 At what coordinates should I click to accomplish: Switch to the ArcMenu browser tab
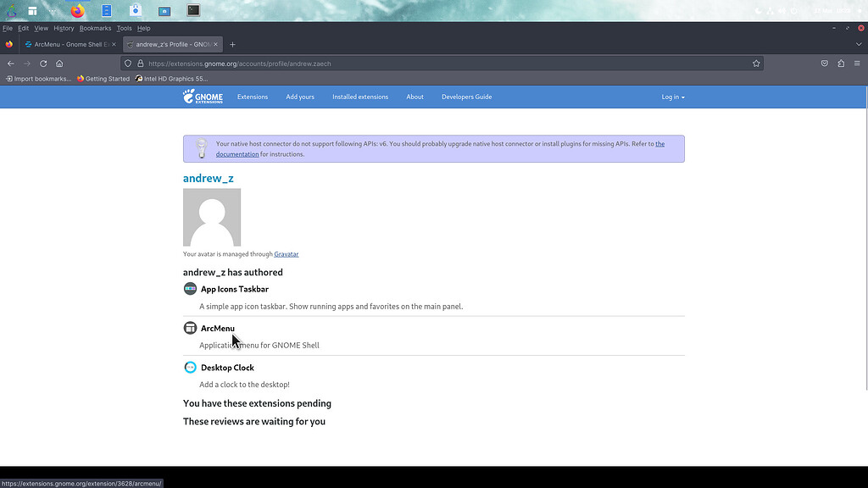coord(68,44)
